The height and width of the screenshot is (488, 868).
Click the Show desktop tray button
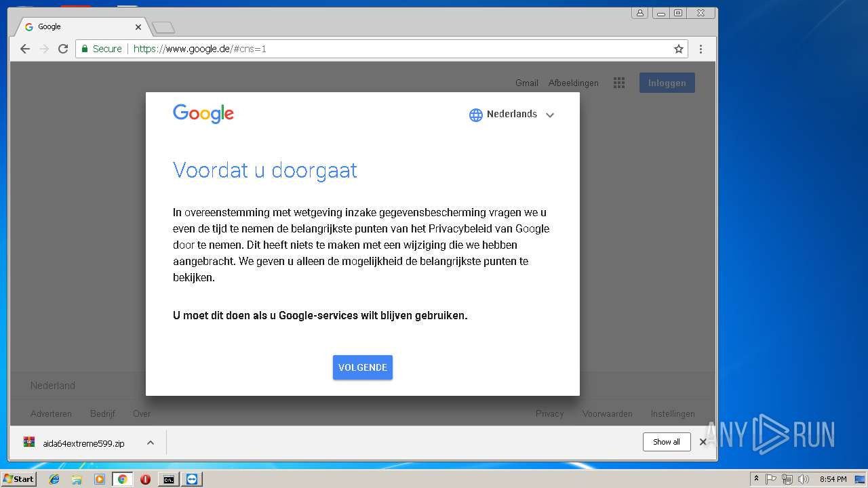[861, 479]
